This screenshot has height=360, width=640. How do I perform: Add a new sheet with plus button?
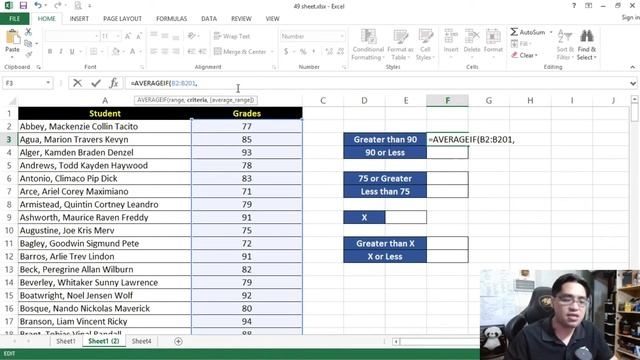178,341
